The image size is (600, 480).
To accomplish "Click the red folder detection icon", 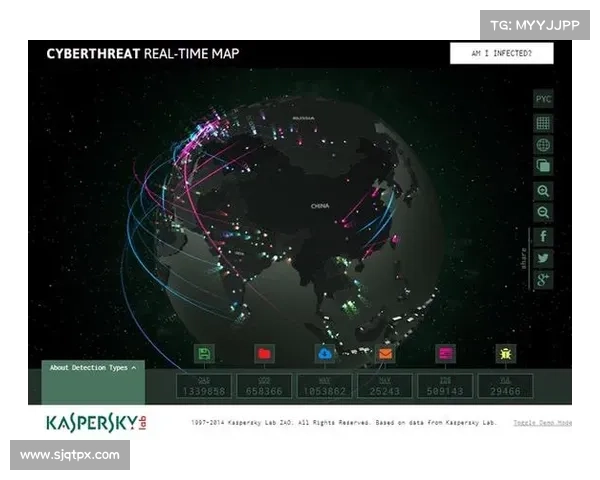I will click(x=264, y=354).
